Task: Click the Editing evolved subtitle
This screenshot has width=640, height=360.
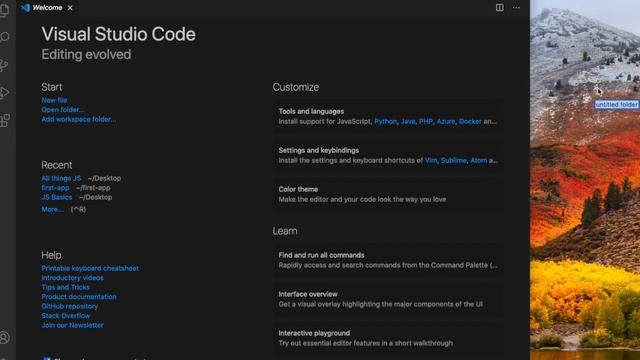Action: click(86, 54)
